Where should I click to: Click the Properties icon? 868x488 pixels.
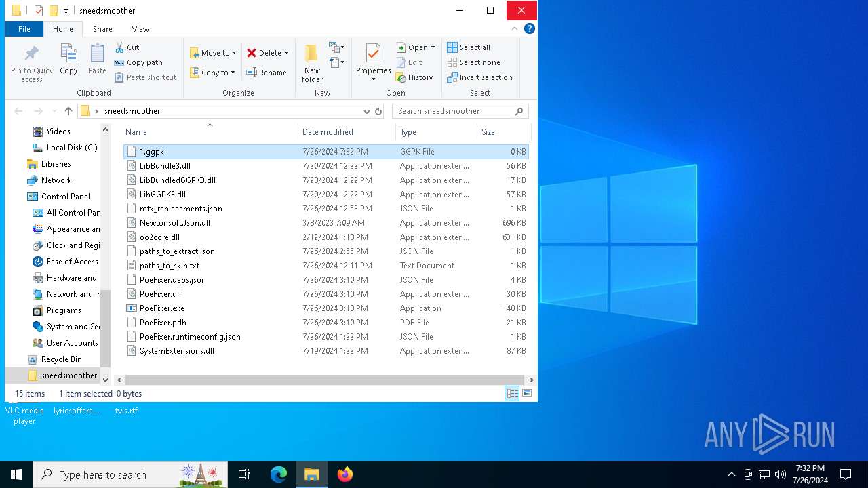coord(373,54)
